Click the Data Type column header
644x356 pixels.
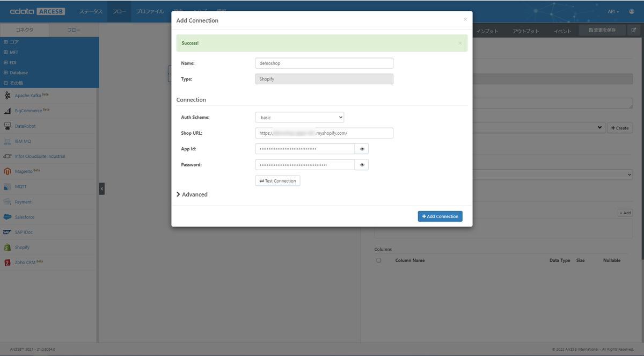coord(560,260)
